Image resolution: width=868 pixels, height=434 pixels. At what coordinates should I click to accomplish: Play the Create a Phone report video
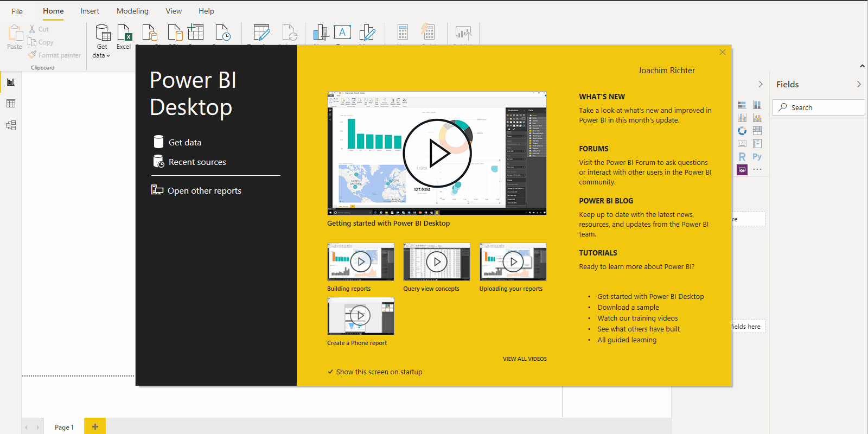[x=361, y=316]
